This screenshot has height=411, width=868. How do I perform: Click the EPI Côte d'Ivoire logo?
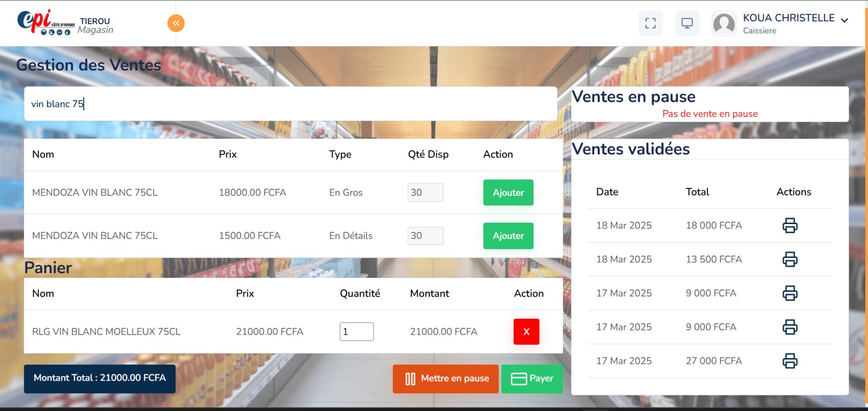click(46, 23)
